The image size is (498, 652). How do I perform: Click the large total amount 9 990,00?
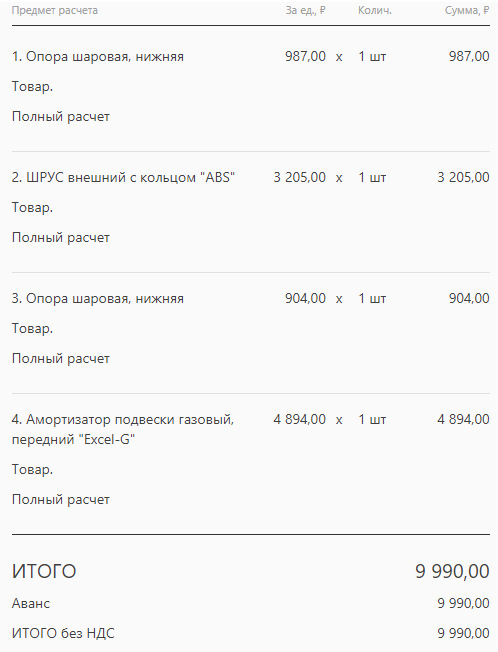click(452, 571)
